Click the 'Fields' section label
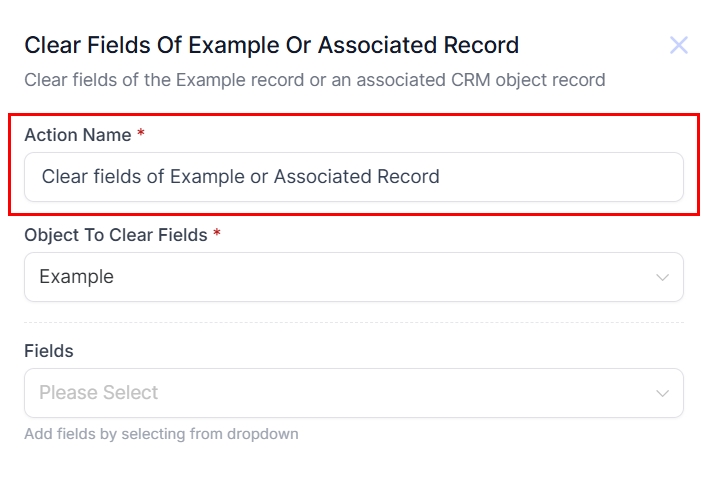The width and height of the screenshot is (713, 494). click(x=49, y=351)
